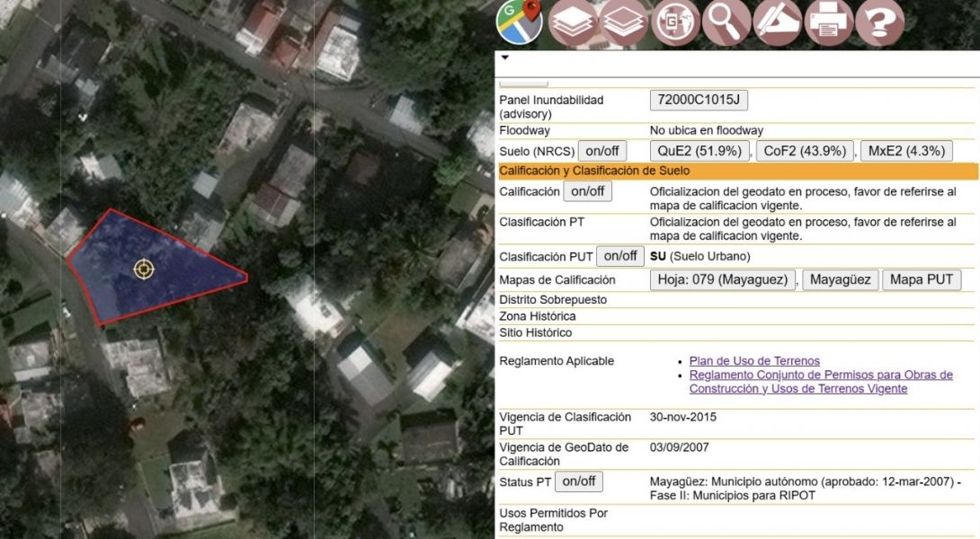Toggle the Calificación layer on/off
This screenshot has height=539, width=980.
587,190
